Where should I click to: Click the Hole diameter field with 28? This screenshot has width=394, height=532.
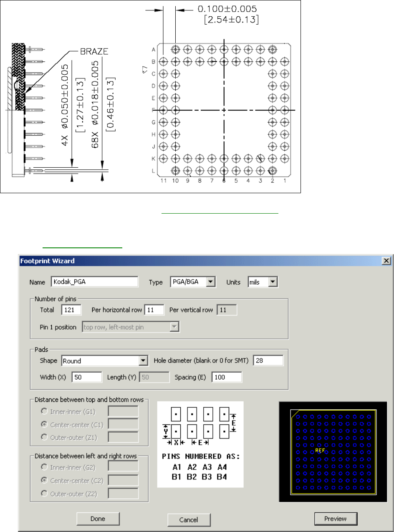[268, 361]
